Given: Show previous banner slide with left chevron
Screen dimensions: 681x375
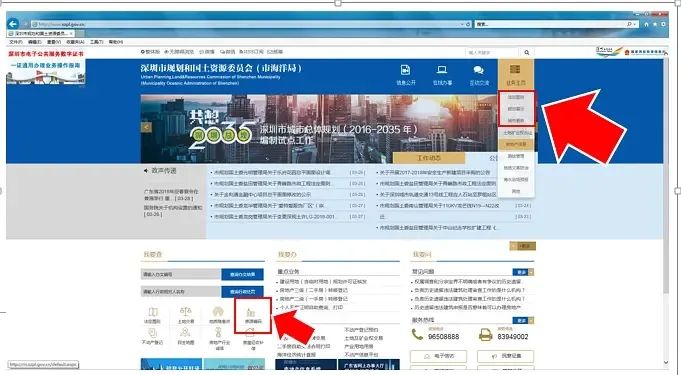Looking at the screenshot, I should point(146,127).
